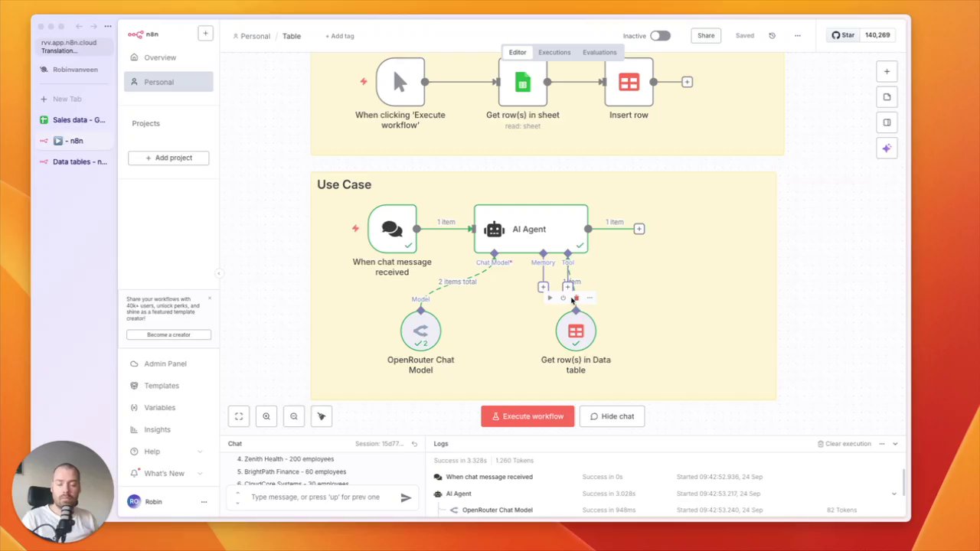The height and width of the screenshot is (551, 980).
Task: Click plus connector after AI Agent
Action: [x=639, y=229]
